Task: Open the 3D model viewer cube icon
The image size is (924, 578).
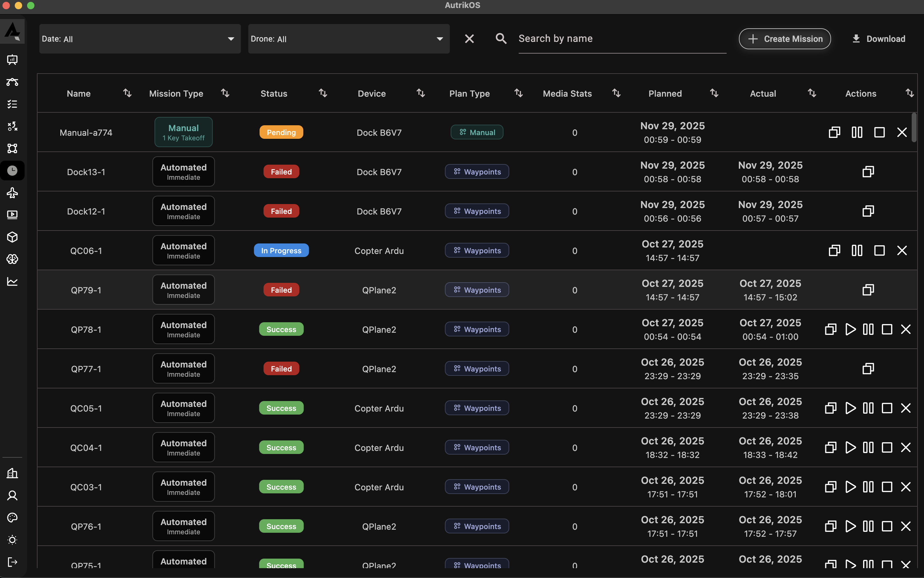Action: point(13,237)
